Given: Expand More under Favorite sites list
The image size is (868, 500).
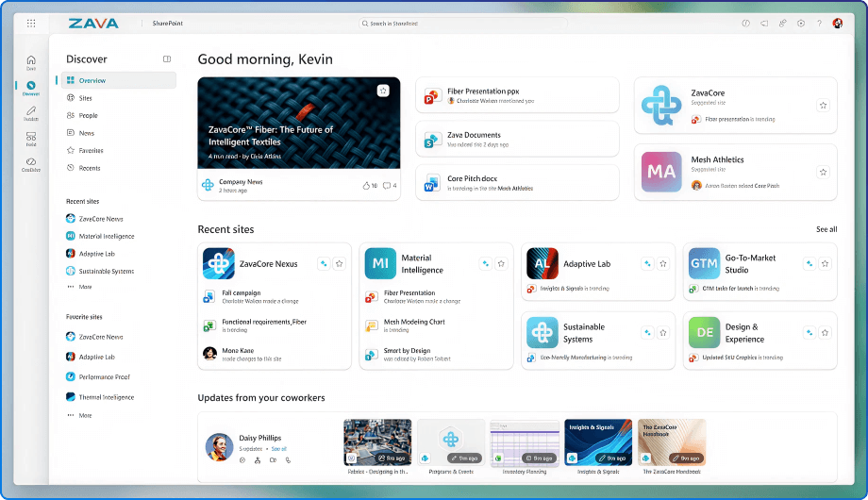Looking at the screenshot, I should pyautogui.click(x=79, y=415).
